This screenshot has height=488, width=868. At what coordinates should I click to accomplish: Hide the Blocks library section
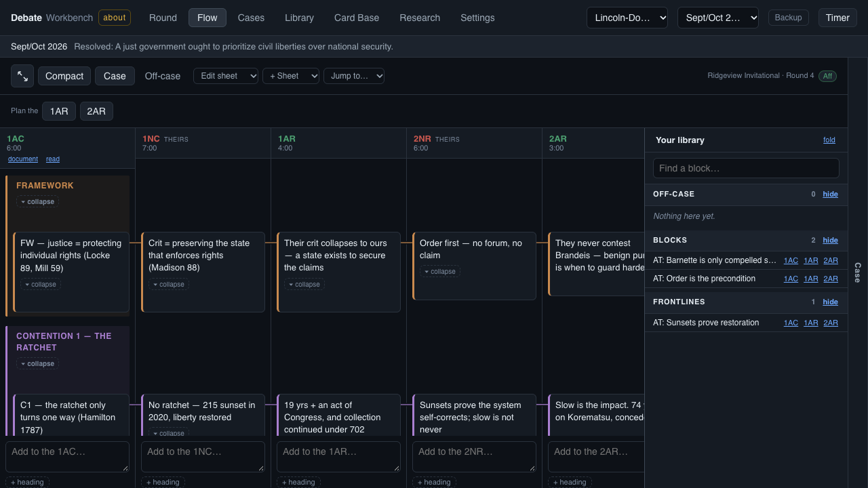click(830, 240)
